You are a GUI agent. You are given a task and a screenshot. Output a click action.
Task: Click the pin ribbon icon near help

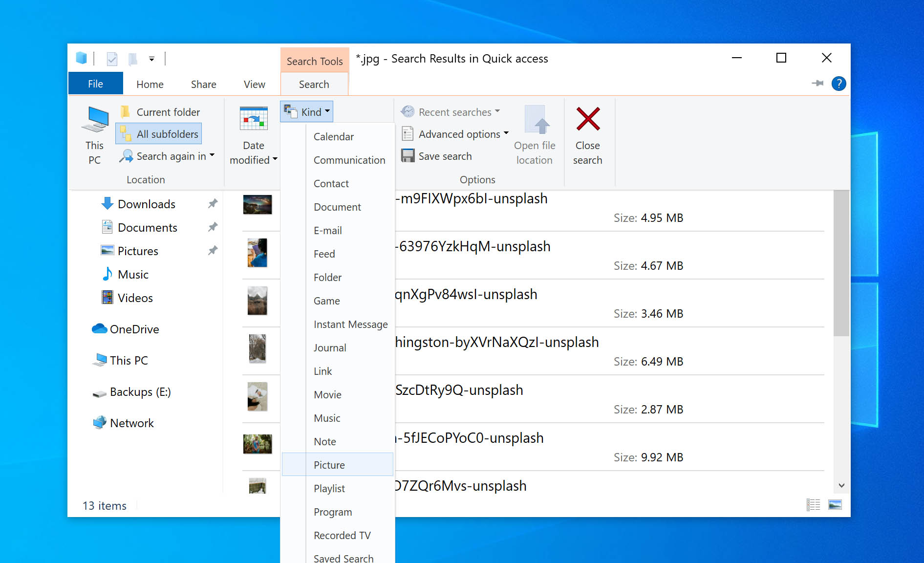pyautogui.click(x=817, y=84)
